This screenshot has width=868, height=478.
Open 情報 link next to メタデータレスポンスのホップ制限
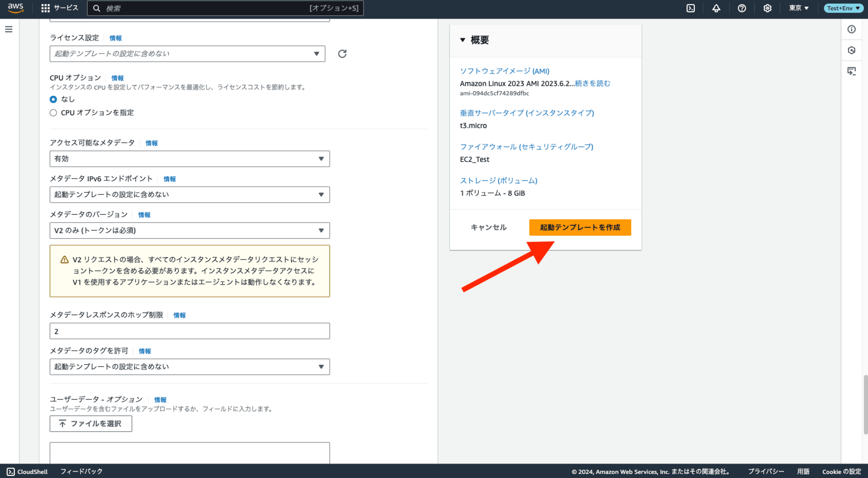(179, 315)
